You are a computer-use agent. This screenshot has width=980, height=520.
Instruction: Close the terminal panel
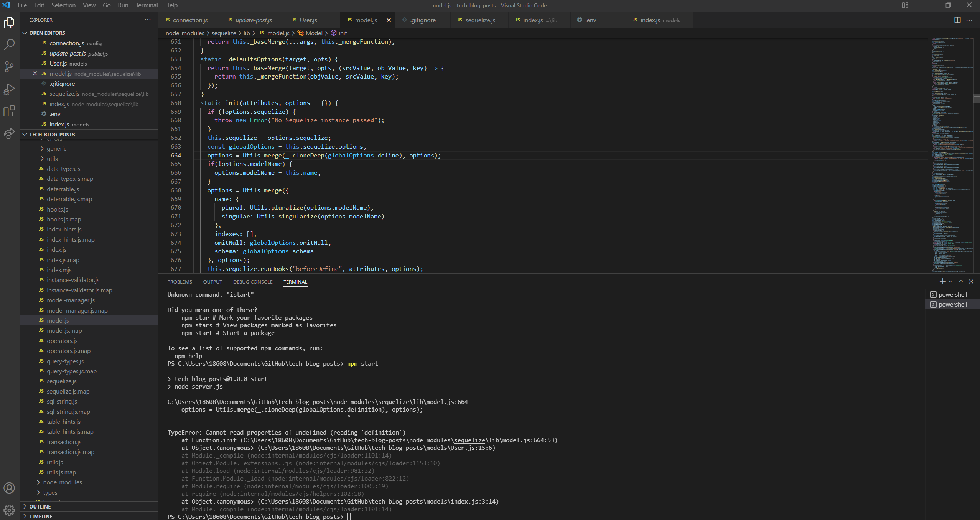(971, 281)
